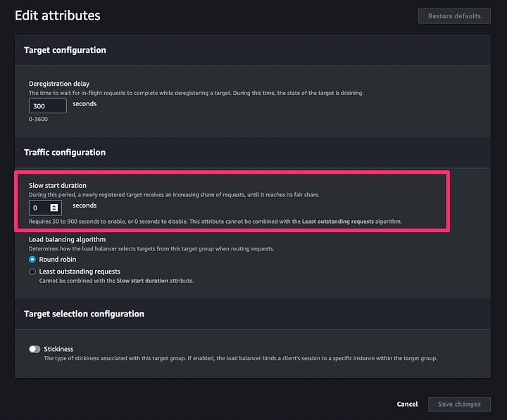Increase slow start duration with up arrow
The height and width of the screenshot is (420, 507).
(x=54, y=206)
